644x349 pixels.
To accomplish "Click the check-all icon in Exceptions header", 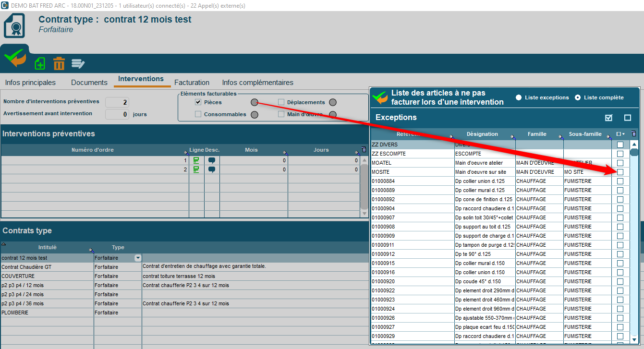I will (609, 118).
